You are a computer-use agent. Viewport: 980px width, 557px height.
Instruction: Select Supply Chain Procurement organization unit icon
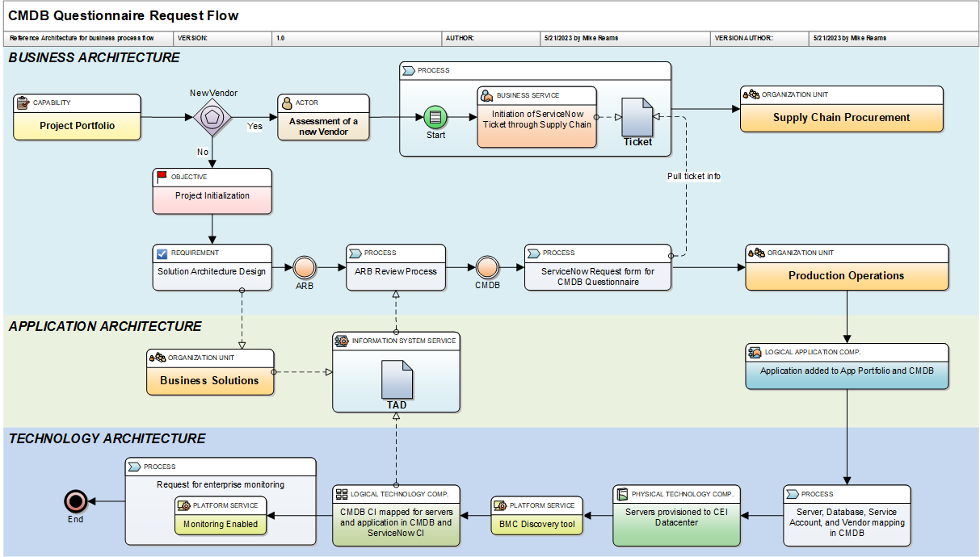pos(751,94)
